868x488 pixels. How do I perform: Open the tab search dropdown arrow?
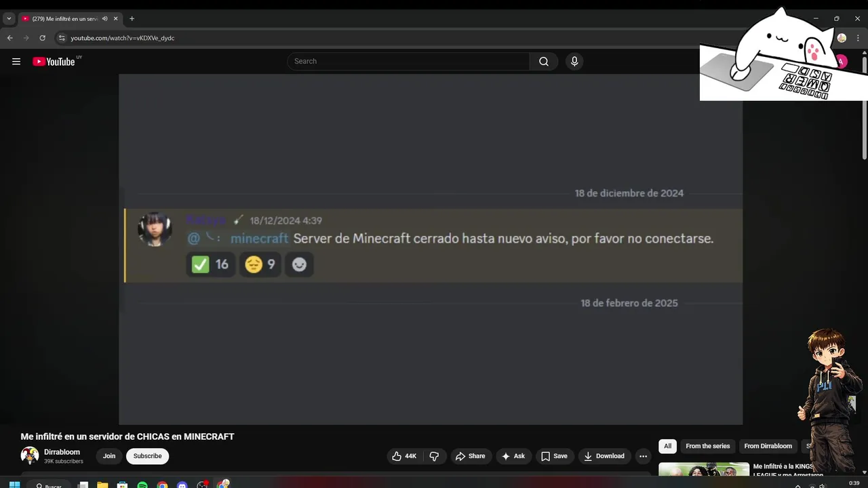(9, 19)
